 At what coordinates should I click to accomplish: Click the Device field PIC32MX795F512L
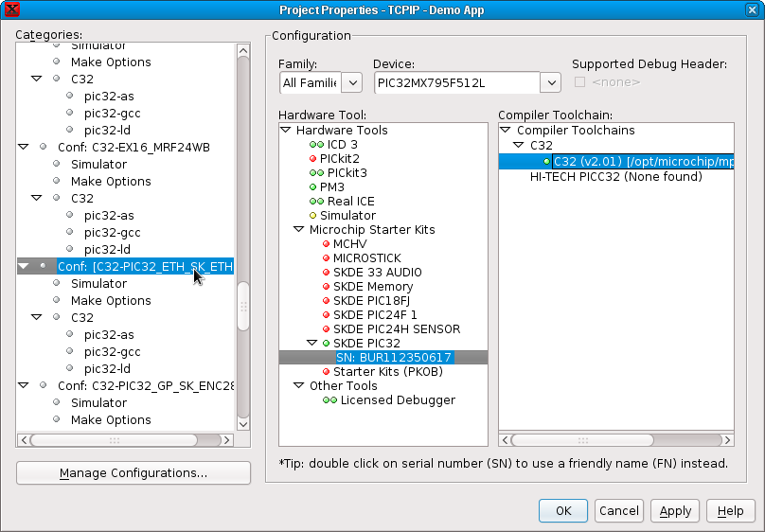pyautogui.click(x=457, y=83)
